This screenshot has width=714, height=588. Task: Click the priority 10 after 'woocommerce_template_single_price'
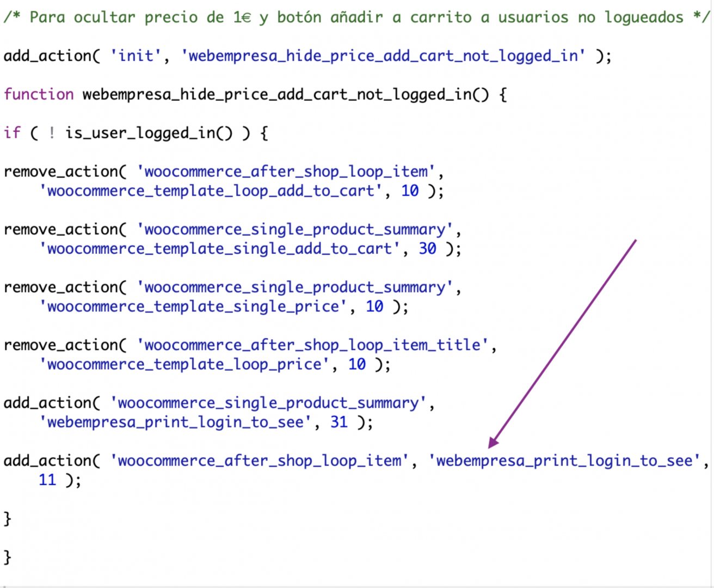click(374, 307)
